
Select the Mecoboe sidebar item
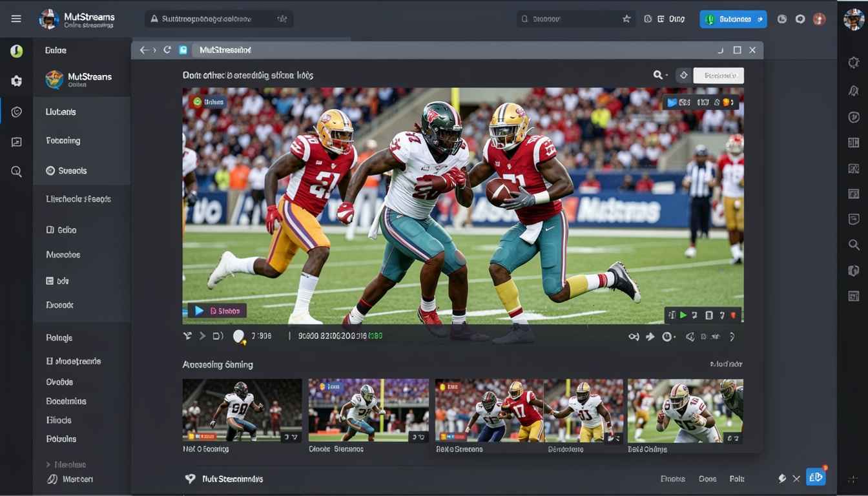(x=63, y=254)
